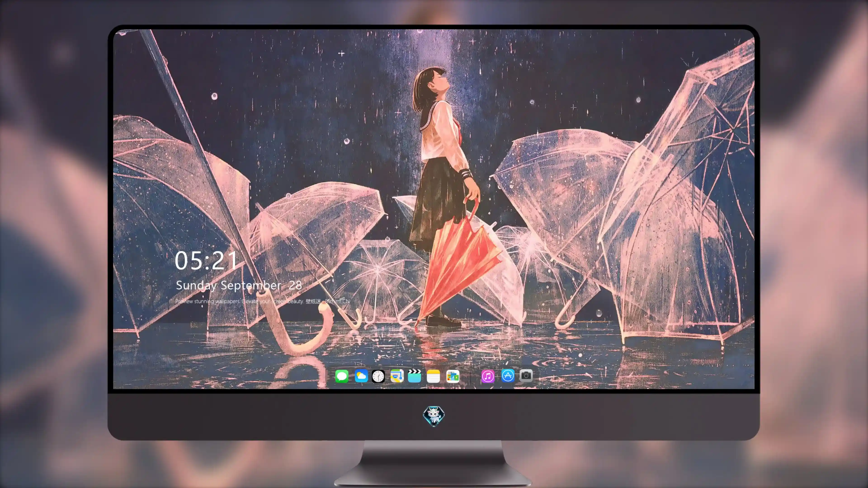Open the Clock app in the dock

tap(378, 376)
